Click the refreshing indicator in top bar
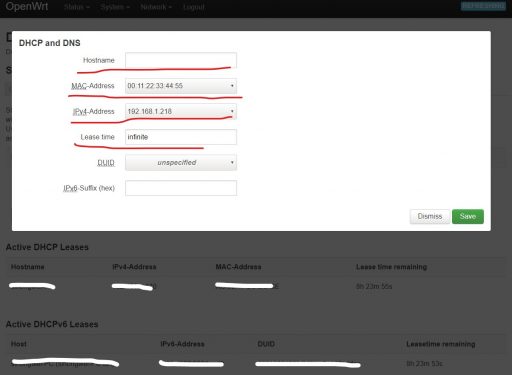Screen dimensions: 512x375 click(483, 6)
